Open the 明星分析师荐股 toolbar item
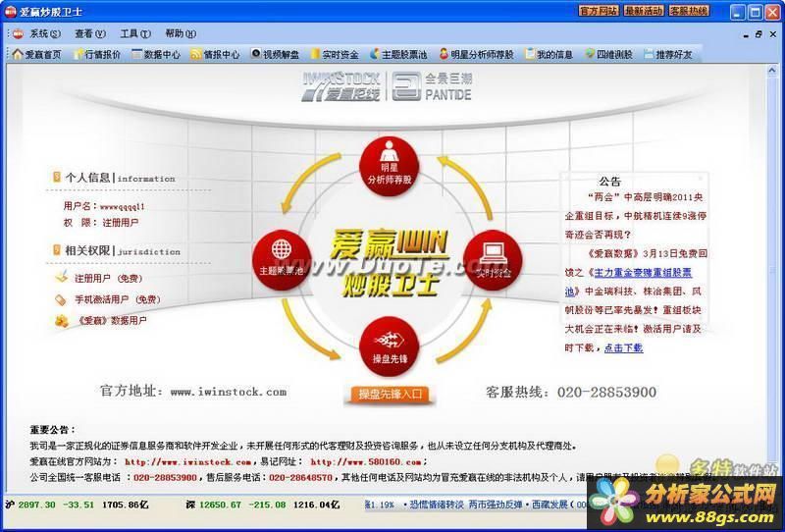Screen dimensions: 785x532 pyautogui.click(x=476, y=54)
